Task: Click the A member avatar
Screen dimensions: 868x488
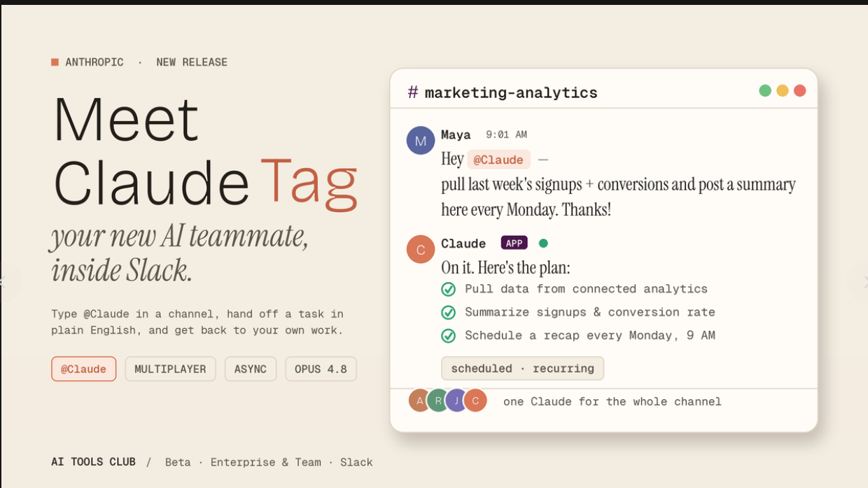Action: (419, 400)
